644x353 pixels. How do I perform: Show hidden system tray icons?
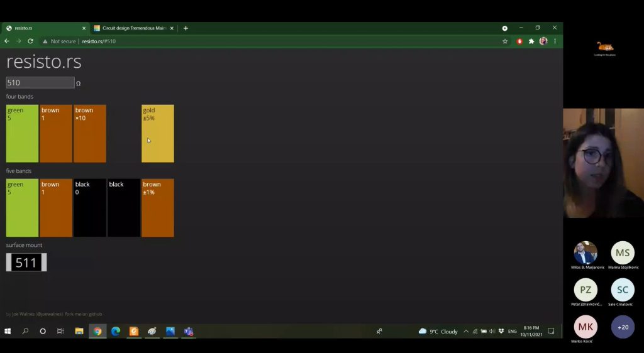tap(466, 331)
